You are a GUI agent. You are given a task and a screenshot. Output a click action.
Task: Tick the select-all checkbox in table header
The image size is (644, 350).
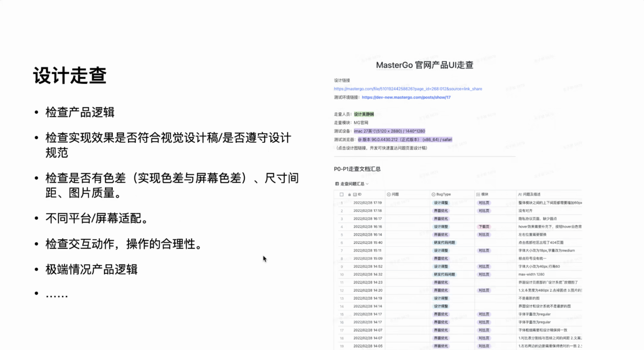pyautogui.click(x=341, y=194)
